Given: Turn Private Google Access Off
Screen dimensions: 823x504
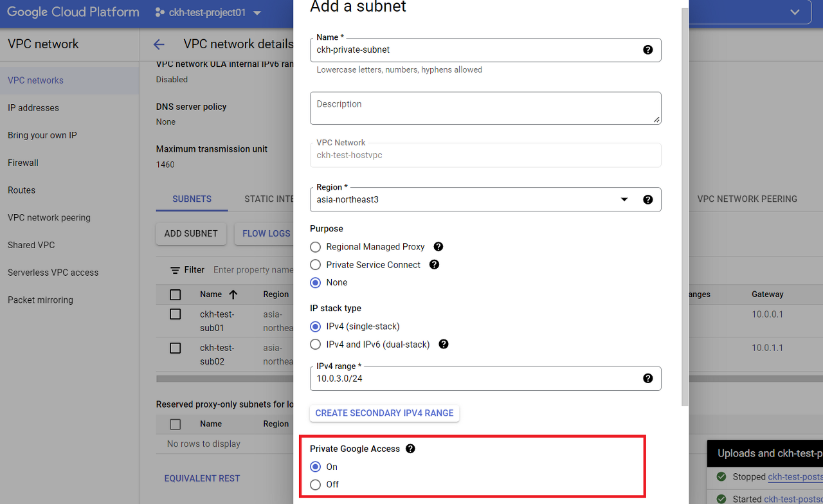Looking at the screenshot, I should (x=315, y=485).
